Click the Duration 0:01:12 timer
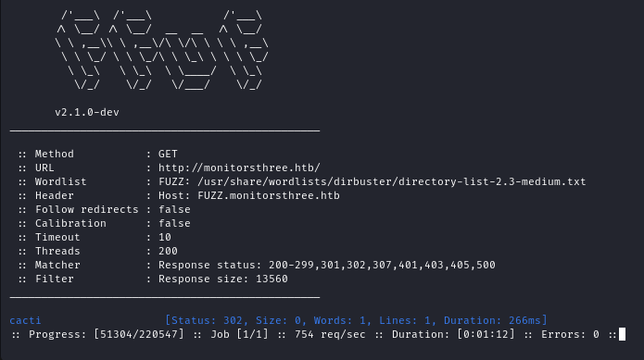Image resolution: width=644 pixels, height=360 pixels. pos(453,334)
